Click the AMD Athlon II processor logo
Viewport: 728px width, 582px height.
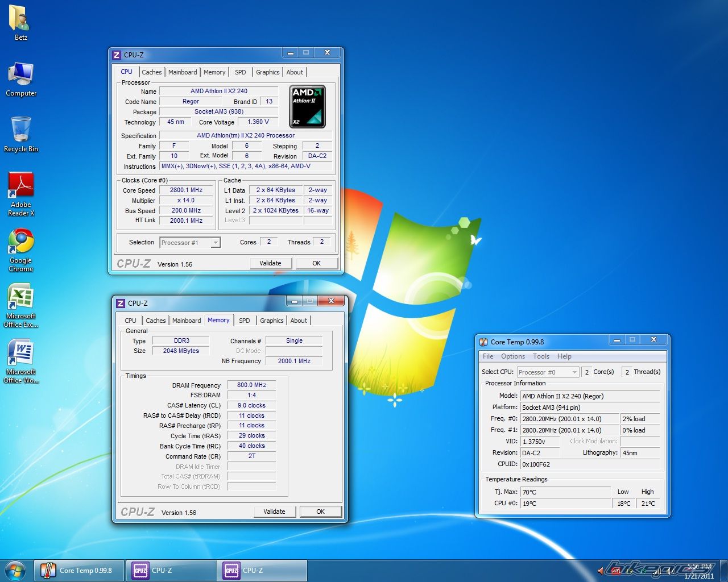coord(308,106)
